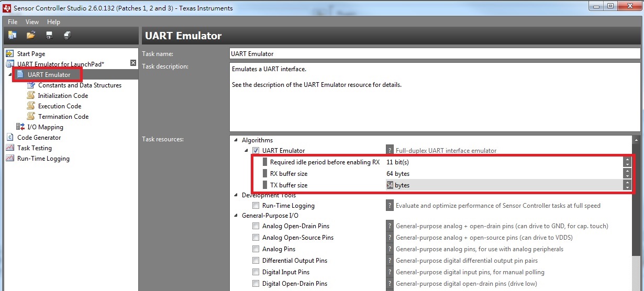Increase required idle period with up arrow
The image size is (644, 291).
click(627, 160)
